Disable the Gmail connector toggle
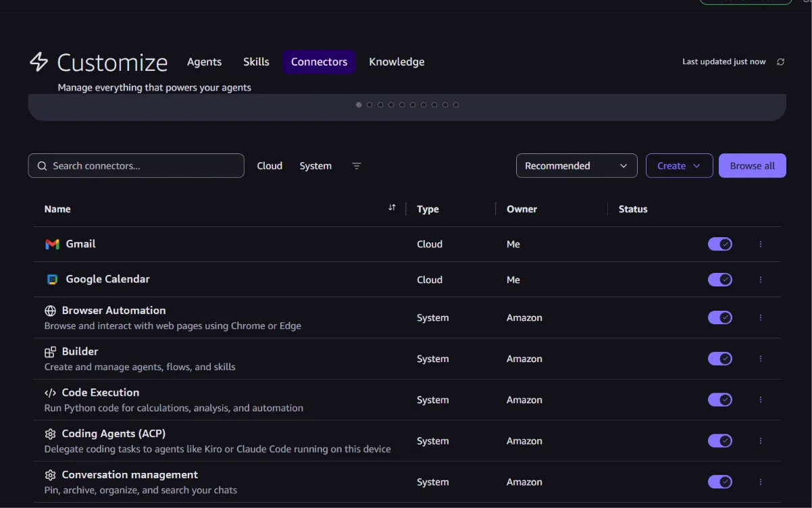The image size is (812, 508). click(720, 244)
